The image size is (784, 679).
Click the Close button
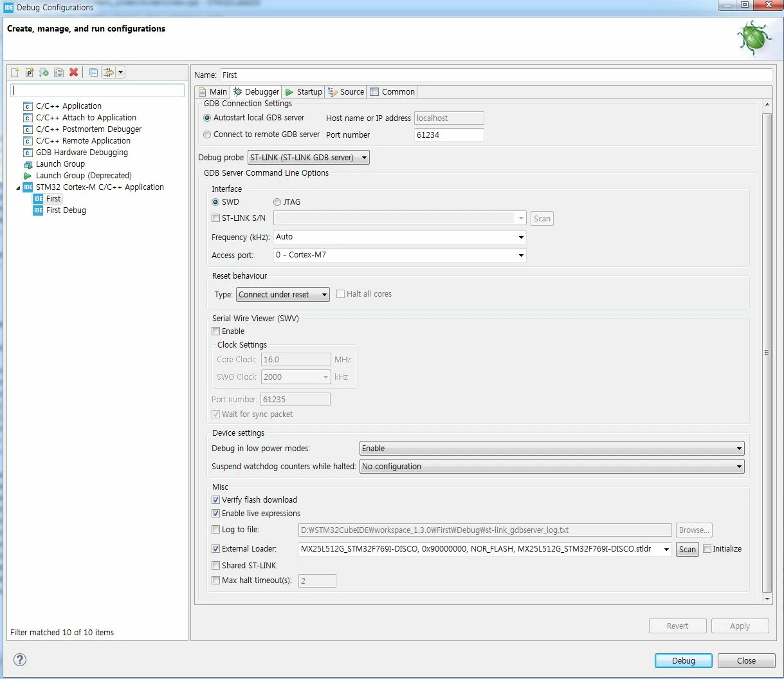point(747,661)
